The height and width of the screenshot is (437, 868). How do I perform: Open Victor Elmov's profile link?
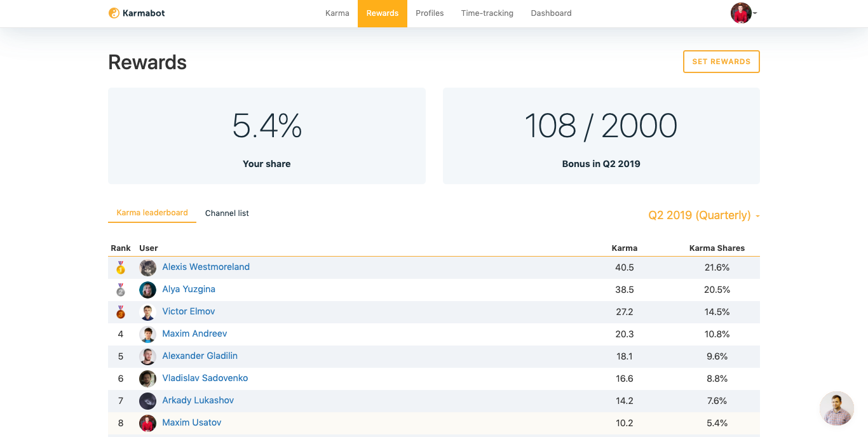(x=189, y=311)
